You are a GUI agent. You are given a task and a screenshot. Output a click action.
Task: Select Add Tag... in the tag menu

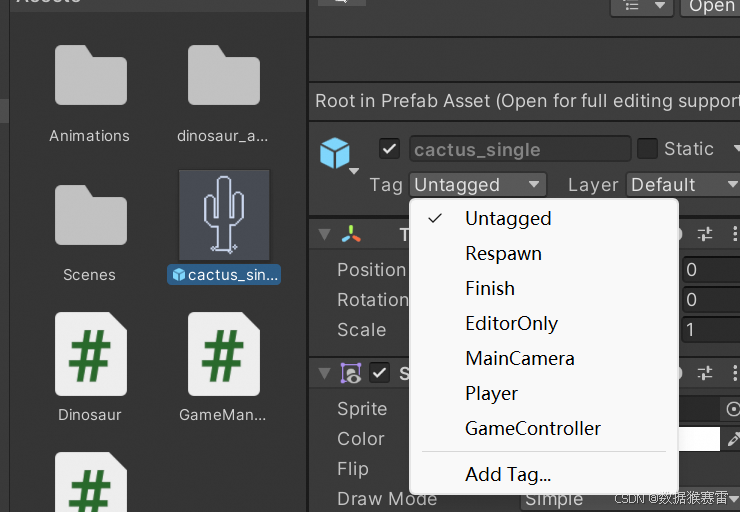pos(544,474)
